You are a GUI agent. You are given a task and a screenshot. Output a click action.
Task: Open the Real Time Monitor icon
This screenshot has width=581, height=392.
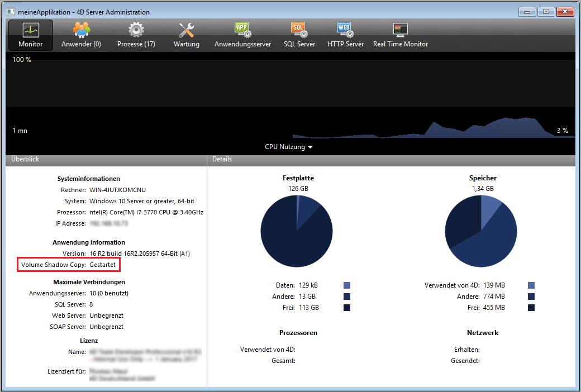pyautogui.click(x=400, y=35)
